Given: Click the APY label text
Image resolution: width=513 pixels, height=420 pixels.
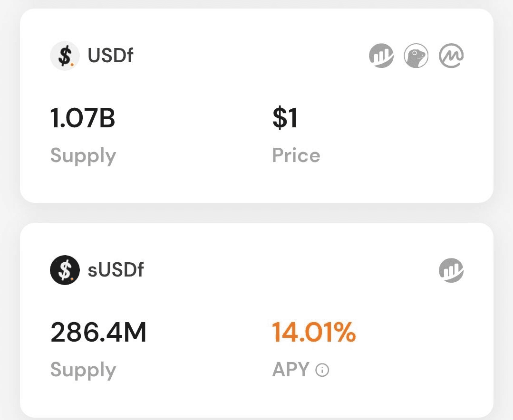Looking at the screenshot, I should coord(291,369).
